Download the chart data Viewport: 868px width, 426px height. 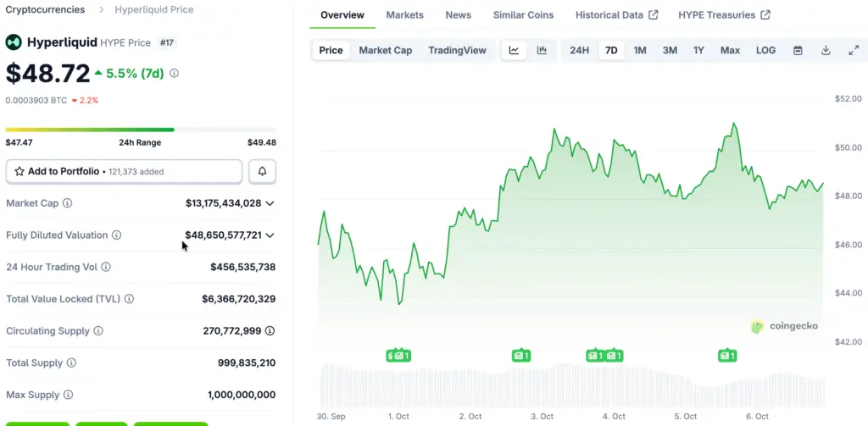826,51
